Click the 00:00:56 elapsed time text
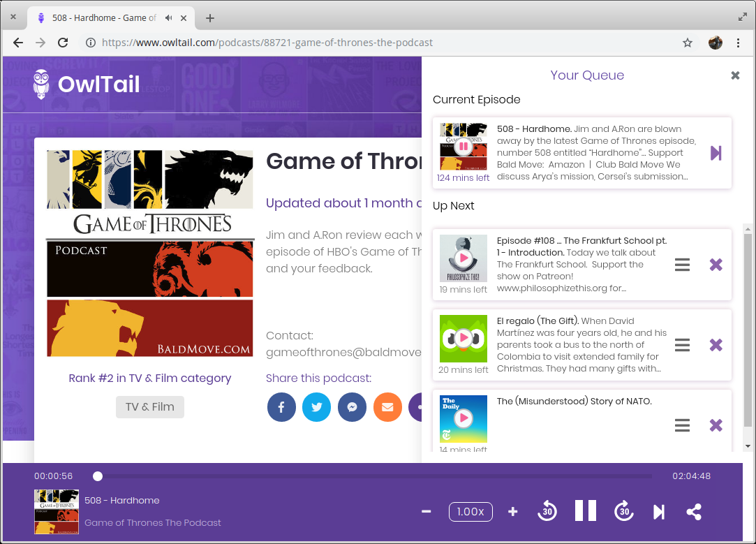This screenshot has height=544, width=756. 54,476
